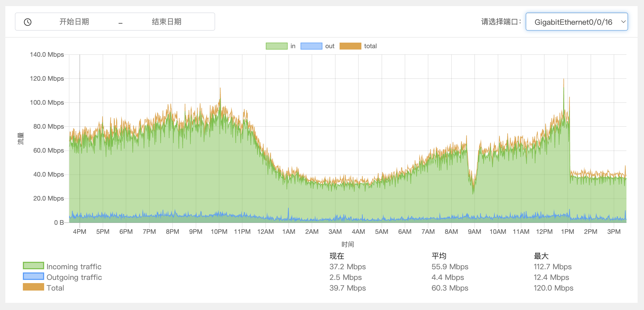644x310 pixels.
Task: Click maximum outgoing value 12.4 Mbps
Action: pyautogui.click(x=551, y=277)
